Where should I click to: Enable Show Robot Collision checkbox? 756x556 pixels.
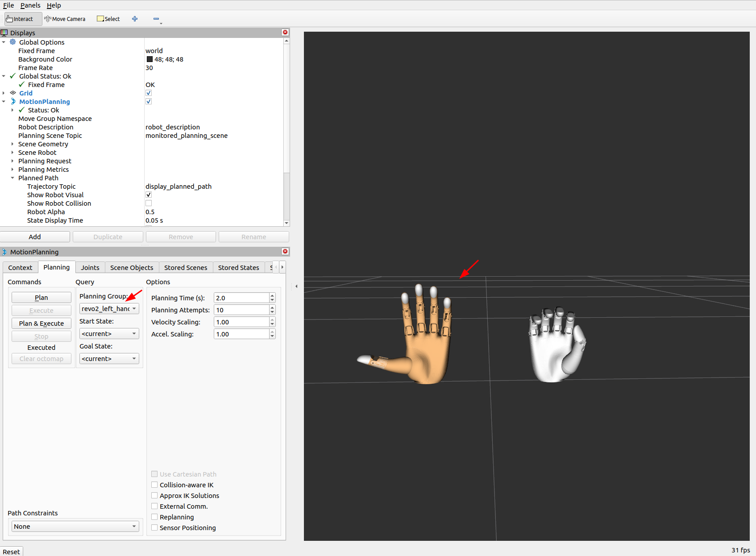[x=149, y=203]
